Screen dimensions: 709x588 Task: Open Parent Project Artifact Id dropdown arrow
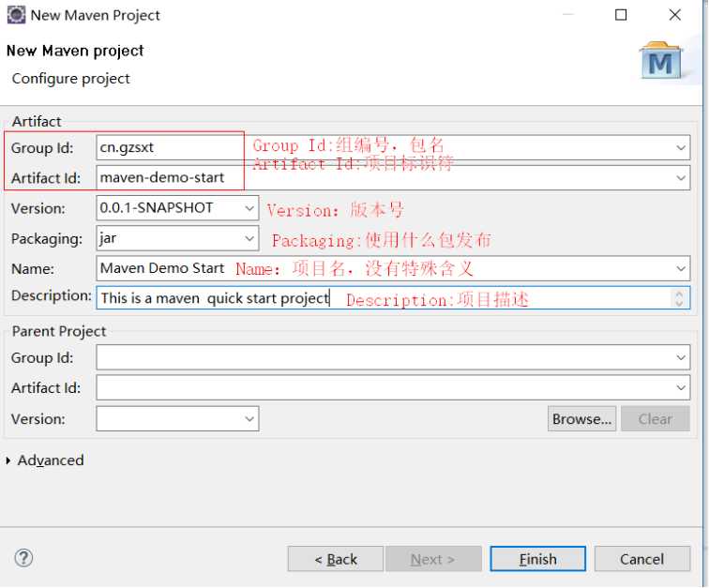(x=681, y=388)
